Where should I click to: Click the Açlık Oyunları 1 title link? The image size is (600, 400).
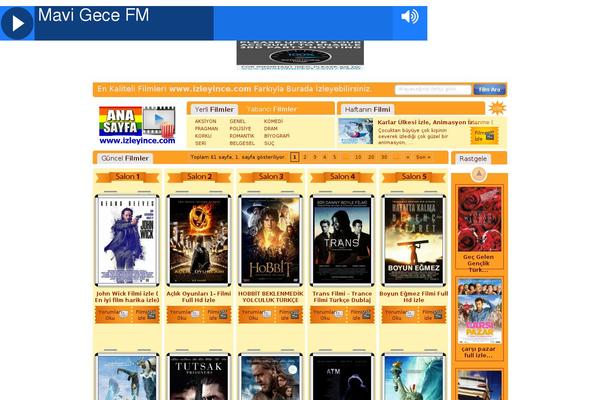click(x=199, y=297)
